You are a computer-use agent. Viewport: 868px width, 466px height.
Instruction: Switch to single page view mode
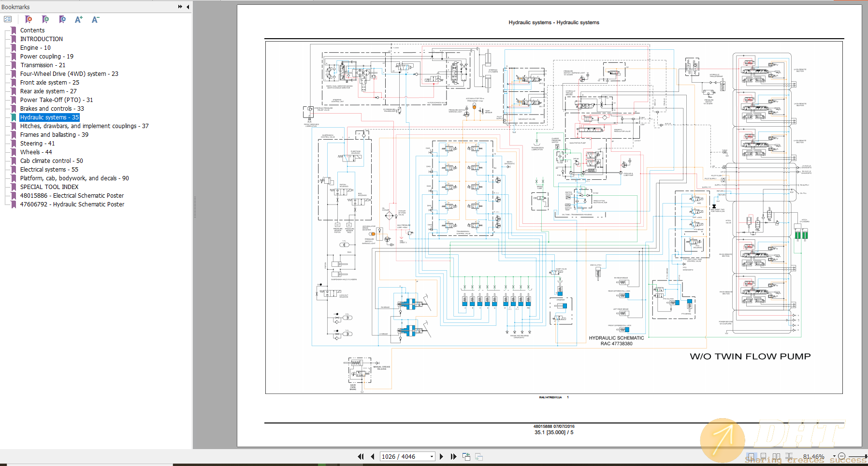click(752, 456)
